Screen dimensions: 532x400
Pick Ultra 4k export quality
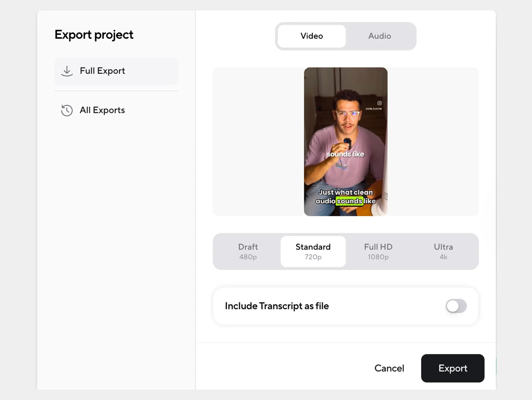pos(443,251)
